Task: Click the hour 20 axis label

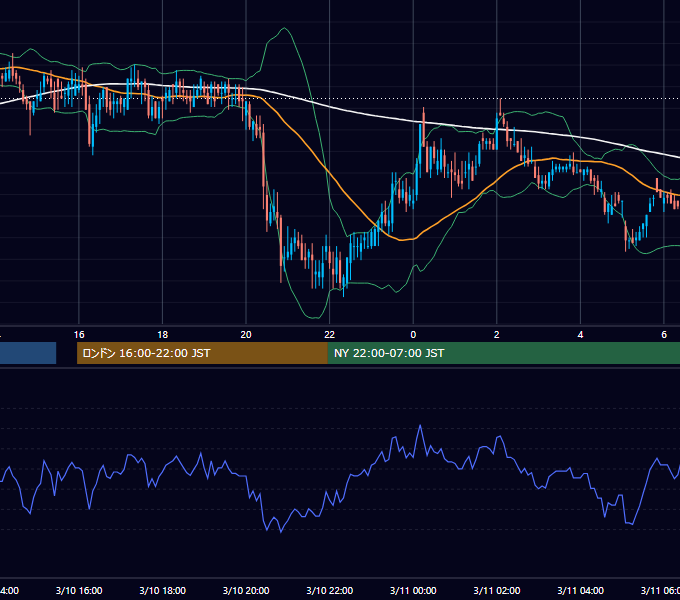Action: pos(246,335)
